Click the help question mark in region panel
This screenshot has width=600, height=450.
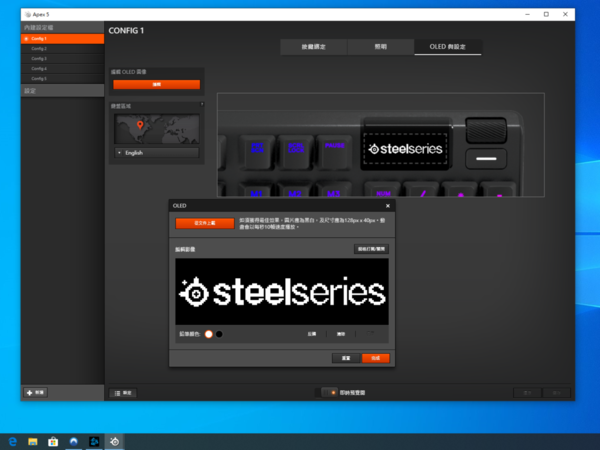[x=201, y=104]
